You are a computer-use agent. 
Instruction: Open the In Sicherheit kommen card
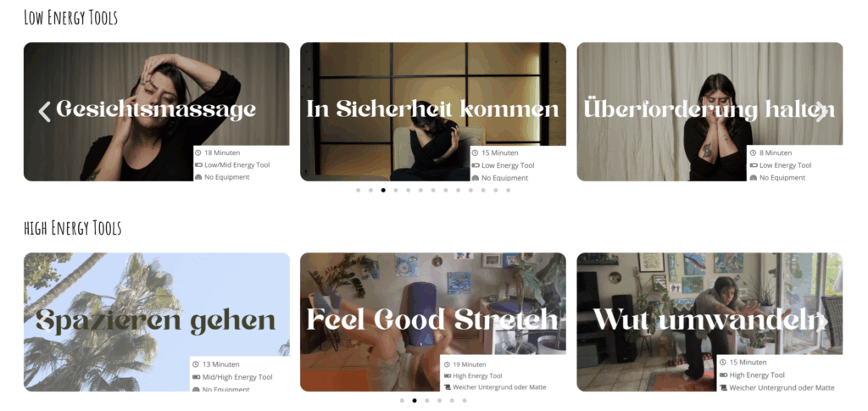click(433, 112)
